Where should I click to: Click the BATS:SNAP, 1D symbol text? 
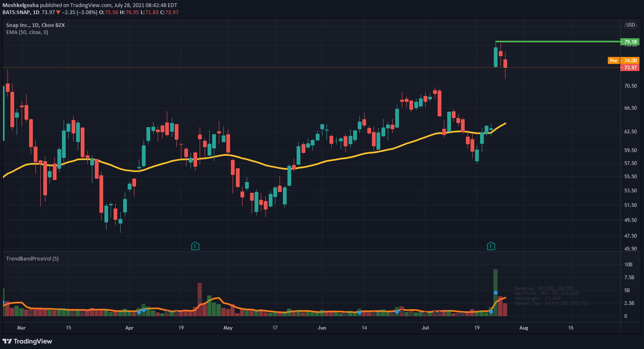tap(22, 12)
